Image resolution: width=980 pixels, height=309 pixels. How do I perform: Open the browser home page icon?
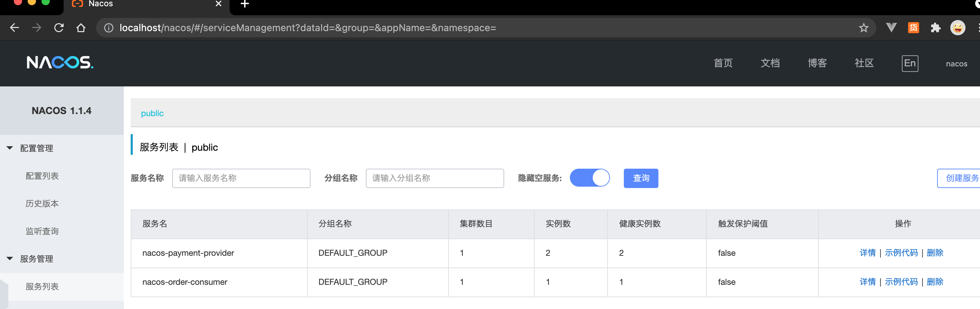pyautogui.click(x=81, y=28)
